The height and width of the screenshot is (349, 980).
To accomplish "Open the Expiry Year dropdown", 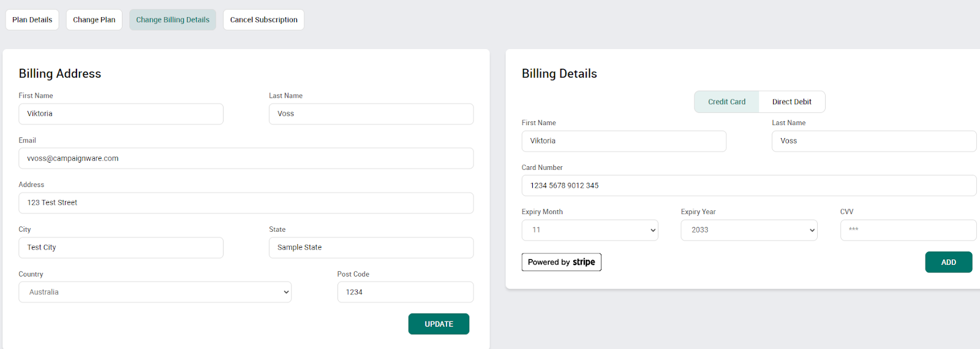I will pyautogui.click(x=749, y=230).
